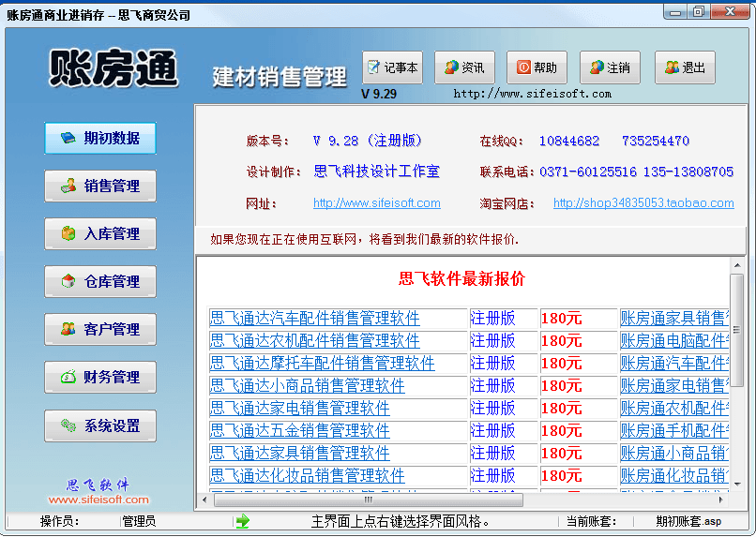Click phone number 0371-60125516
The width and height of the screenshot is (756, 537).
point(588,172)
